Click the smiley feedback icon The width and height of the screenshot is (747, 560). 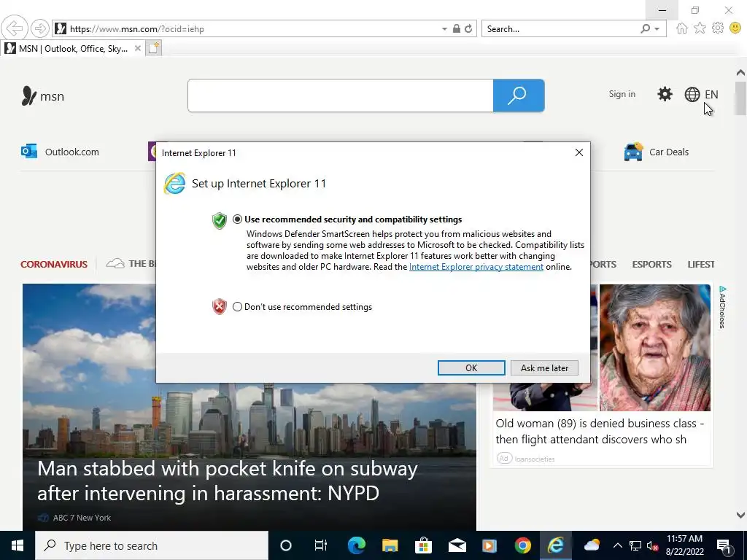tap(735, 28)
